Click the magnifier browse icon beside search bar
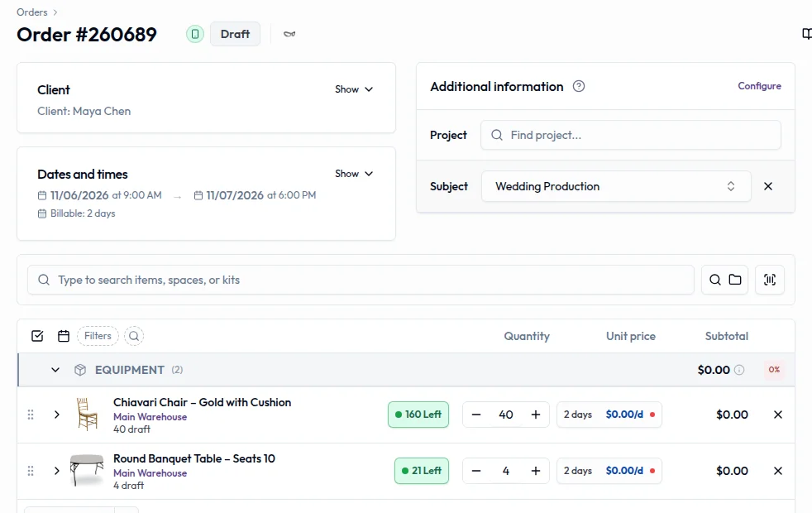 click(x=714, y=280)
